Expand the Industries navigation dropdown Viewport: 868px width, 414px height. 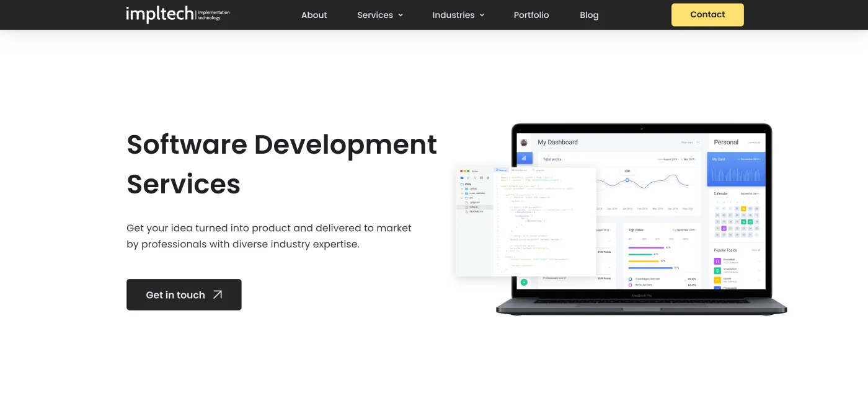tap(458, 15)
